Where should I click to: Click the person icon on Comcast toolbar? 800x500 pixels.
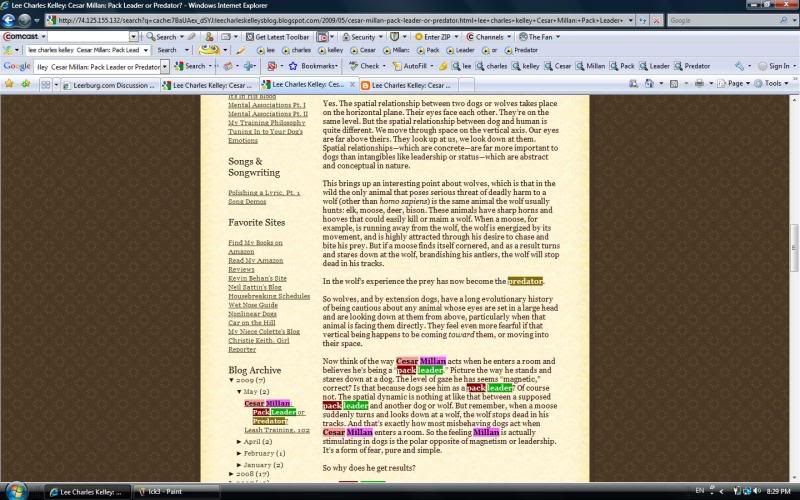(209, 37)
